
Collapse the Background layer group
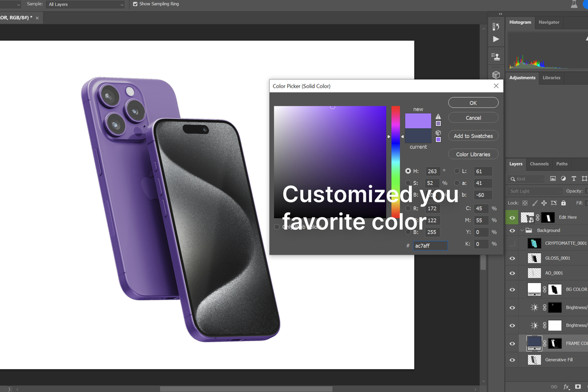point(522,231)
